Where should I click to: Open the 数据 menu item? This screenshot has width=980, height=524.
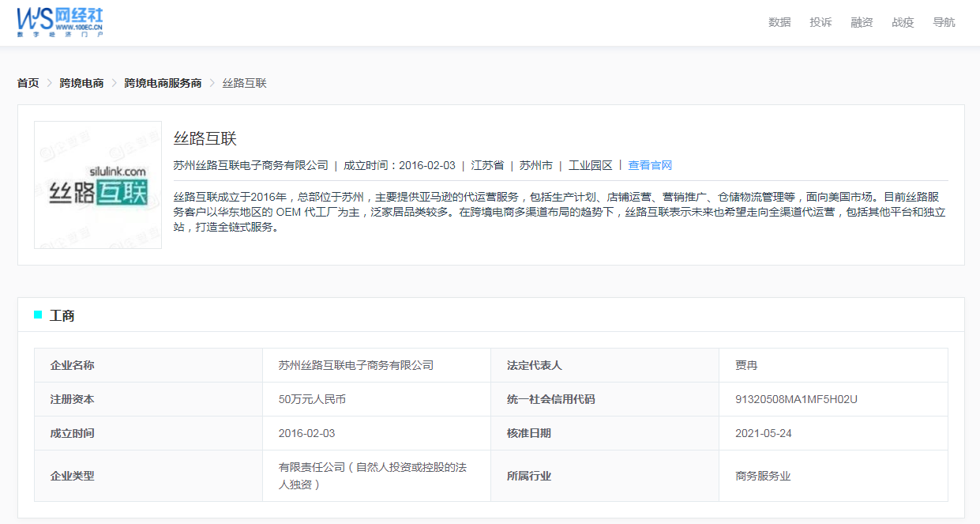click(779, 22)
